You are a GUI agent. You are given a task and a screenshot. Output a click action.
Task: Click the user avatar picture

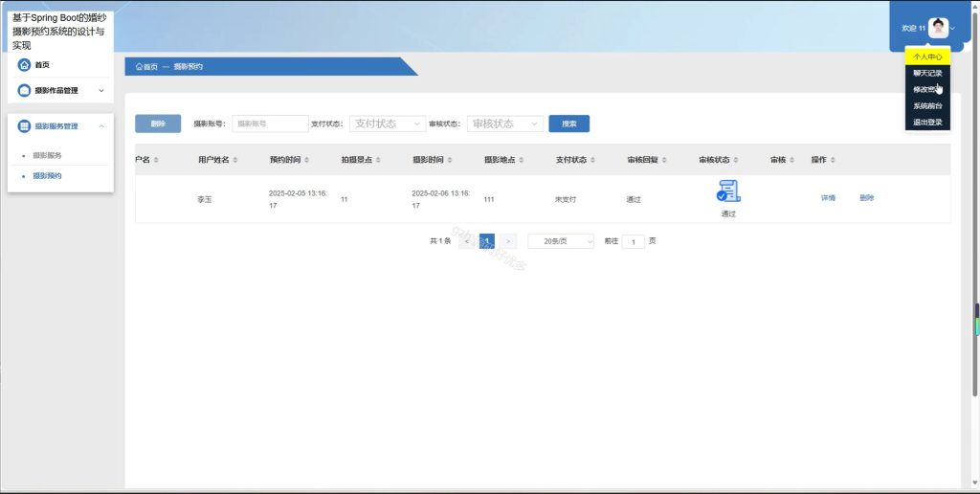coord(938,28)
